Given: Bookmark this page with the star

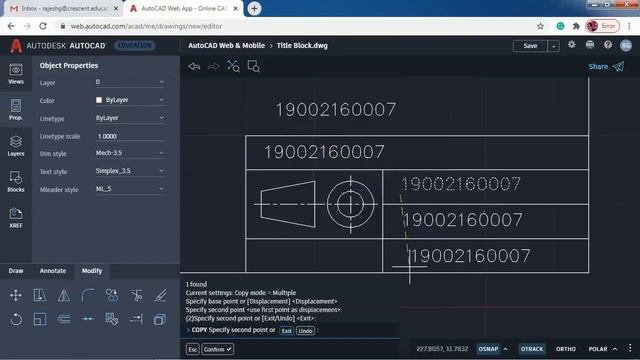Looking at the screenshot, I should click(540, 26).
